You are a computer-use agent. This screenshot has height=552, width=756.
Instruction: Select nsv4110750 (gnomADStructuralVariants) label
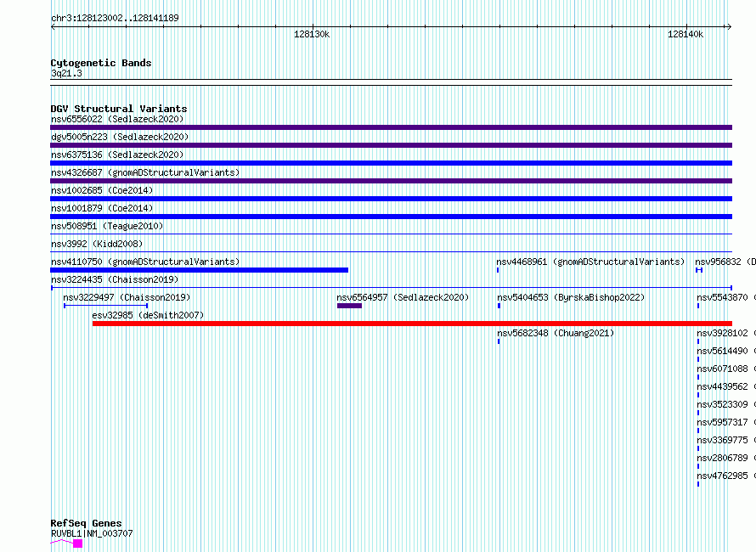point(145,262)
